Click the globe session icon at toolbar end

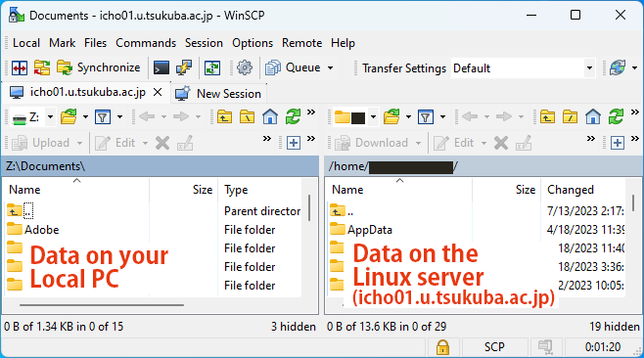[x=618, y=67]
